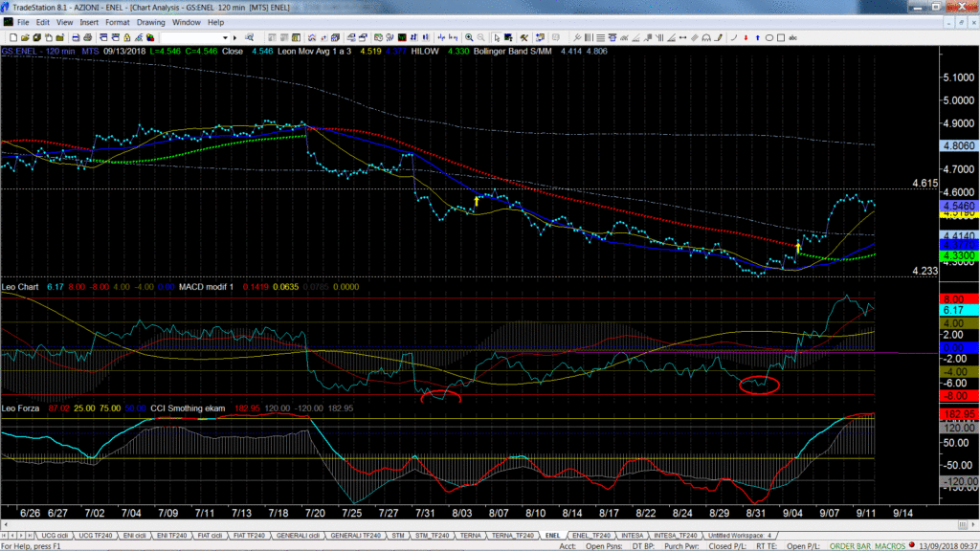The width and height of the screenshot is (980, 551).
Task: Click the Leo Forza indicator title
Action: [20, 408]
